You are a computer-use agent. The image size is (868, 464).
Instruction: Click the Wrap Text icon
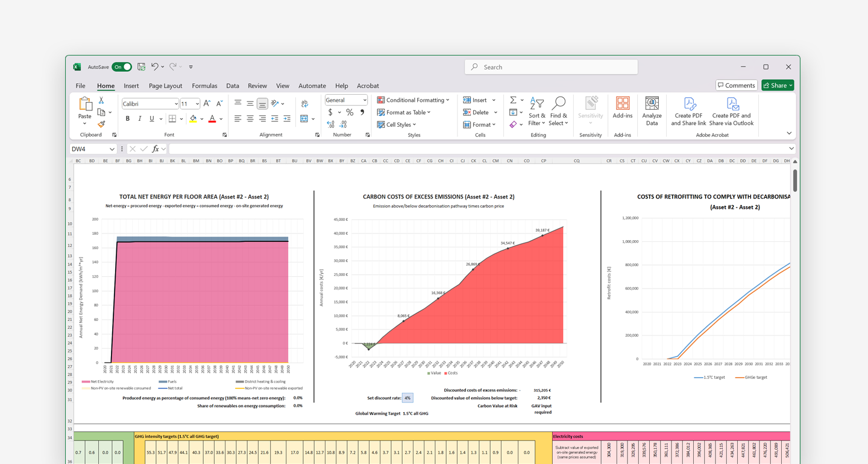tap(304, 104)
